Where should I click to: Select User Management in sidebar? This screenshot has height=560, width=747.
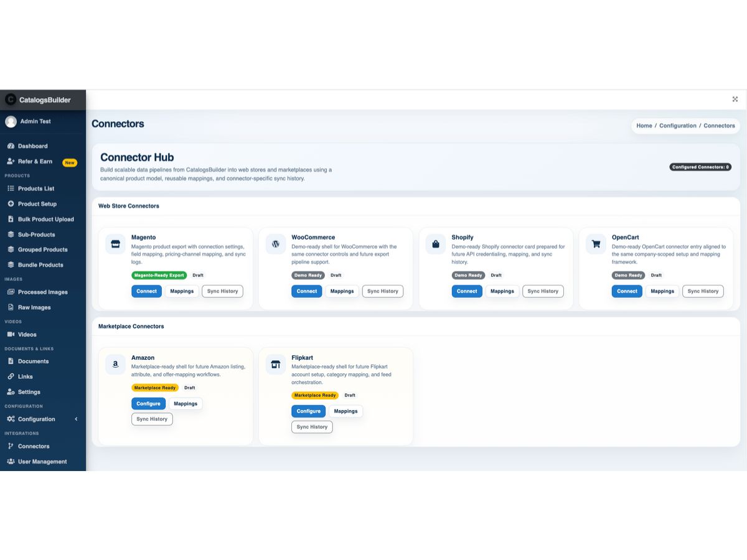pos(43,462)
